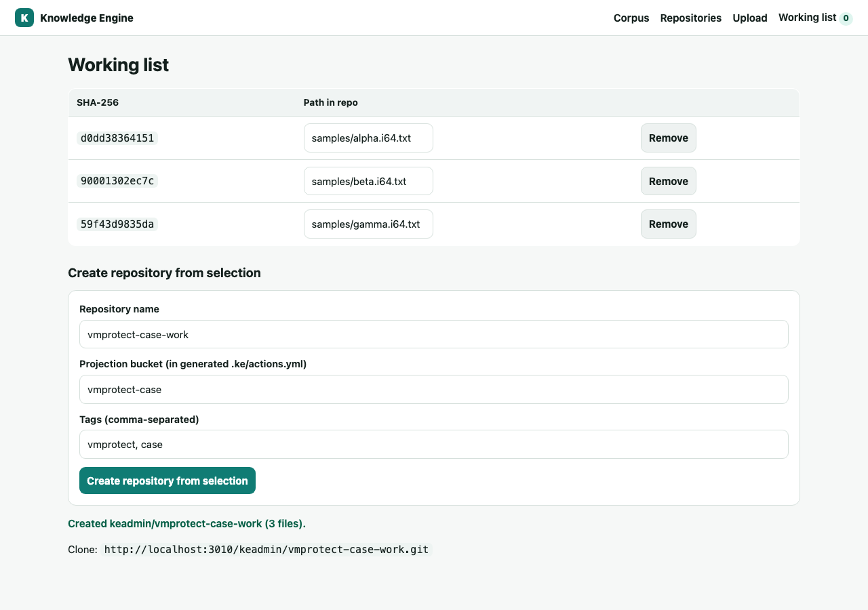Click the Knowledge Engine title text
868x610 pixels.
pyautogui.click(x=87, y=18)
